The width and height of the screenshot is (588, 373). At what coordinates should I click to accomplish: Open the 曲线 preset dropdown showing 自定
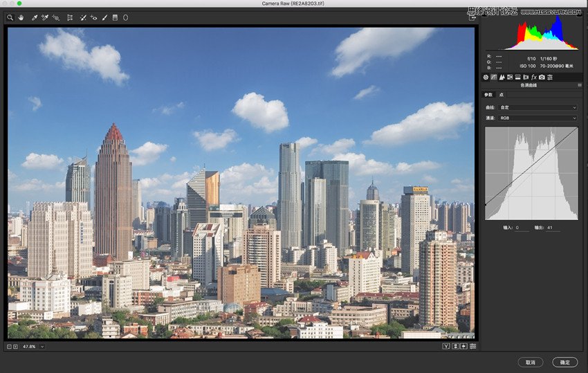pyautogui.click(x=538, y=107)
